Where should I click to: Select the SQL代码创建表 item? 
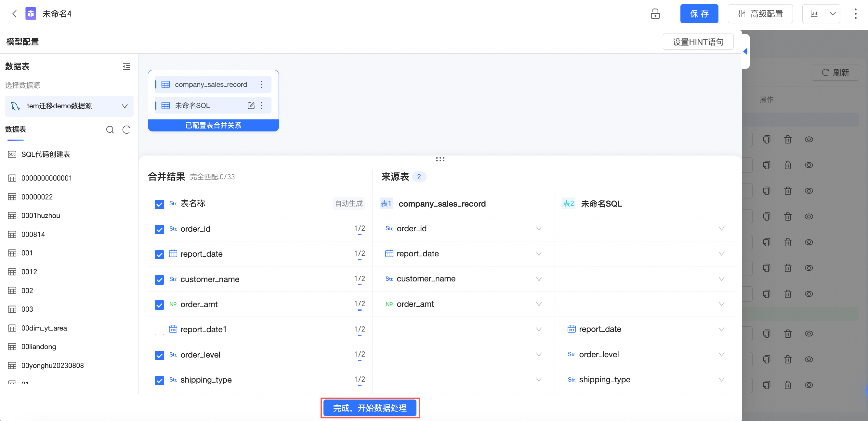click(46, 155)
